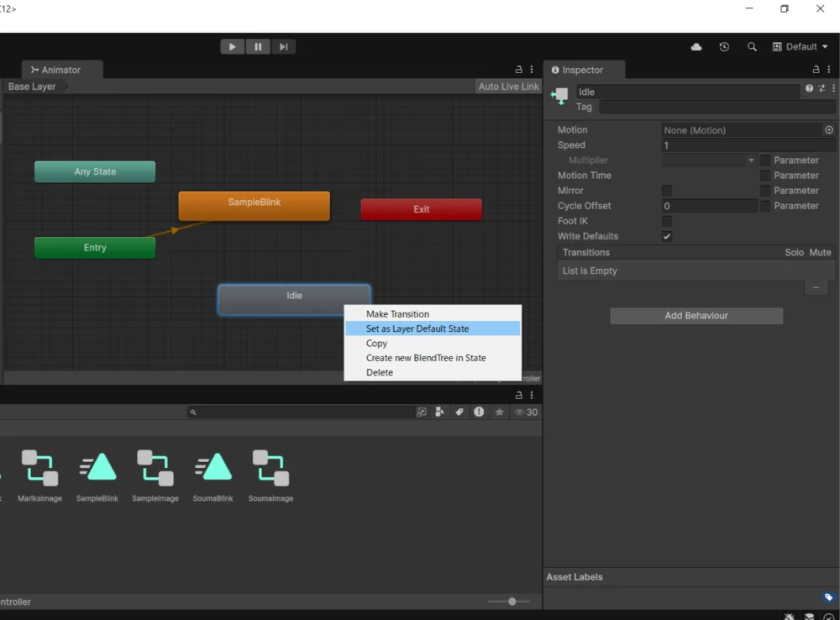This screenshot has width=840, height=620.
Task: Open the Inspector preset selector icon
Action: [x=822, y=88]
